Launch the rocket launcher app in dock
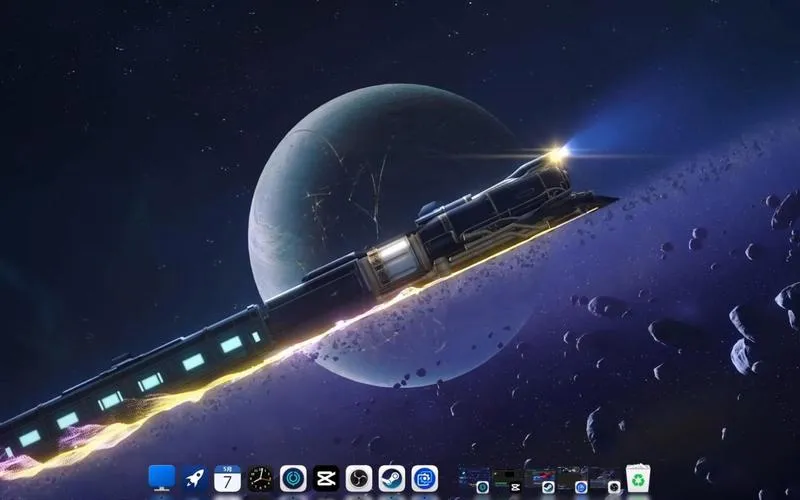This screenshot has height=500, width=800. [194, 479]
